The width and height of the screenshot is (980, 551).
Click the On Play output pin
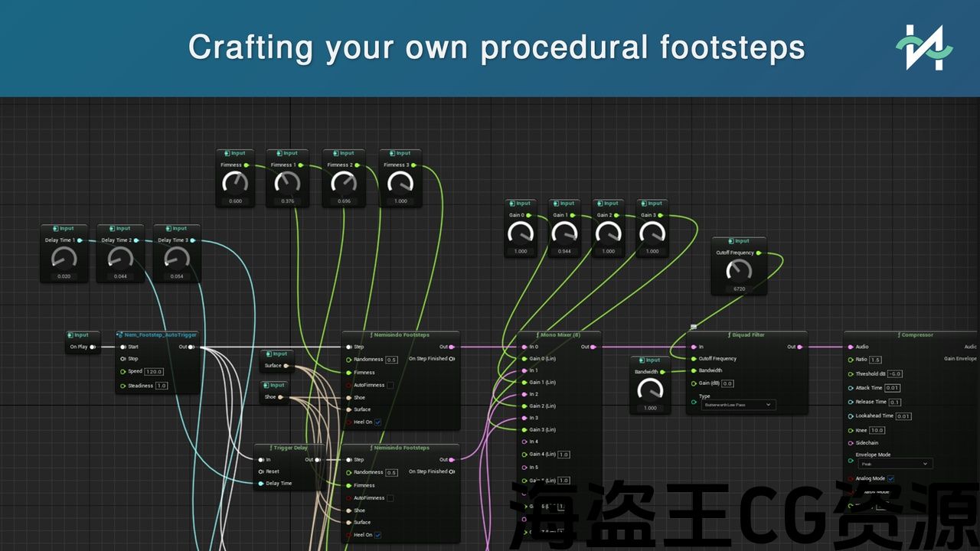(x=93, y=347)
